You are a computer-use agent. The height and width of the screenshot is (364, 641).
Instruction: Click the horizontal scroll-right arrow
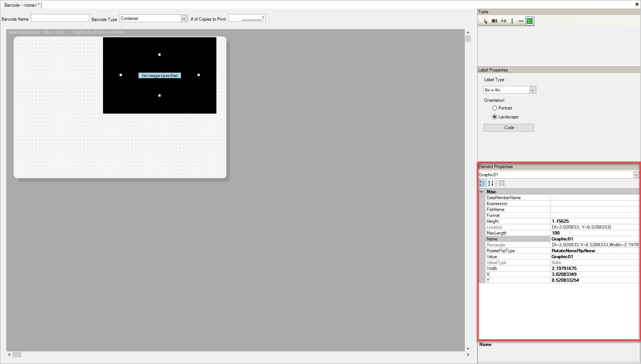click(x=468, y=355)
